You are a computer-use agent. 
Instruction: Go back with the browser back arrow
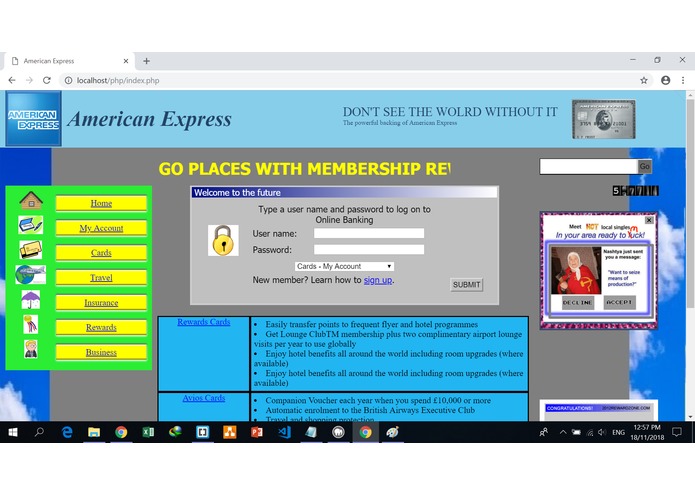pos(12,80)
